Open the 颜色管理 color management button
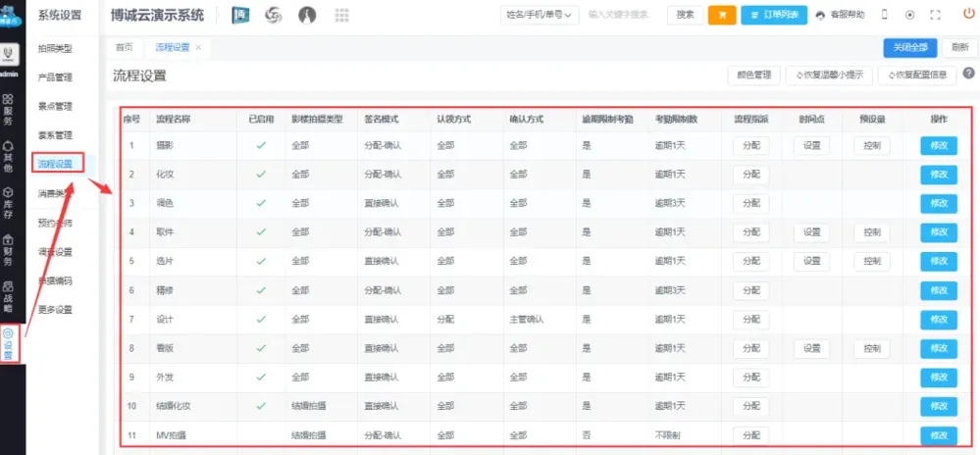Screen dimensions: 980x455 click(x=753, y=75)
